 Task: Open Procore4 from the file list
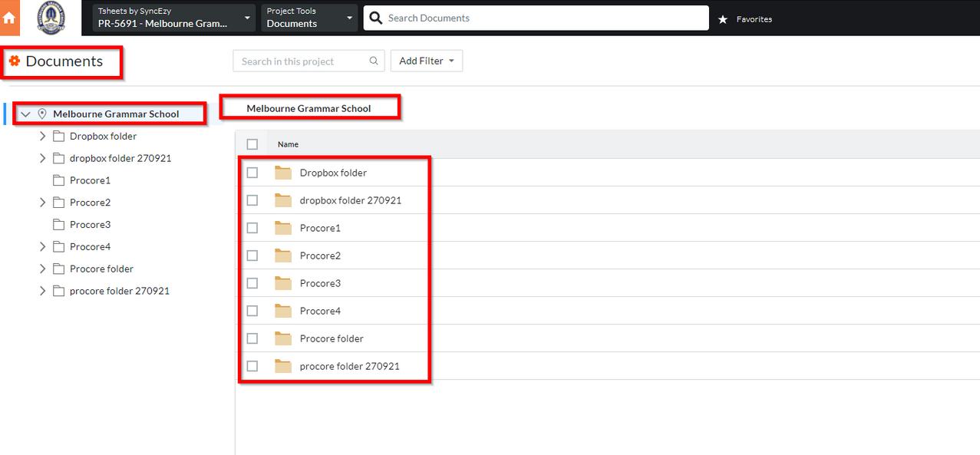320,311
